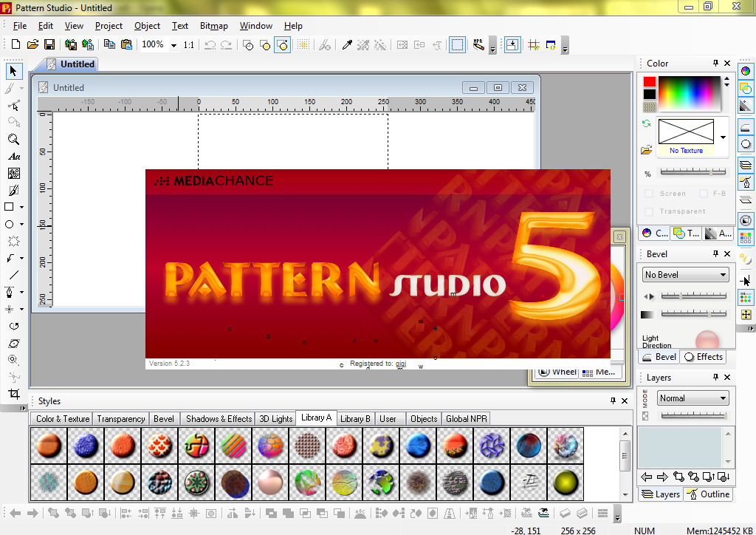Click layer move left arrow icon
This screenshot has width=756, height=535.
click(646, 477)
